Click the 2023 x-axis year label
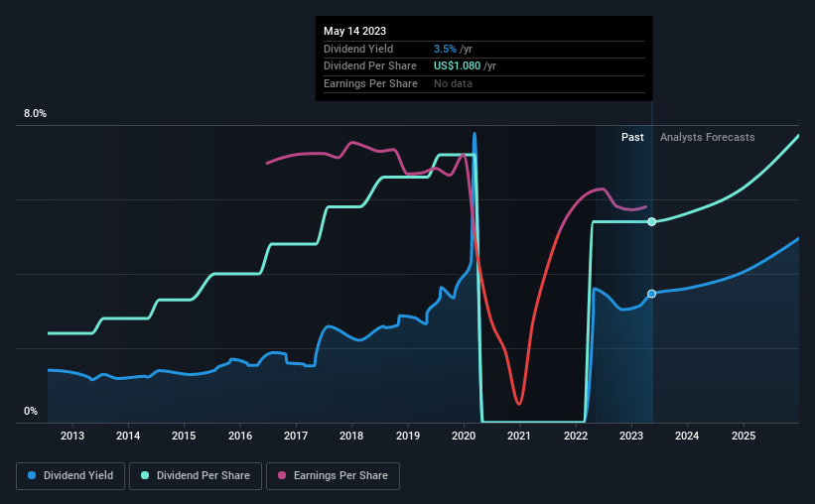This screenshot has width=815, height=504. tap(631, 436)
